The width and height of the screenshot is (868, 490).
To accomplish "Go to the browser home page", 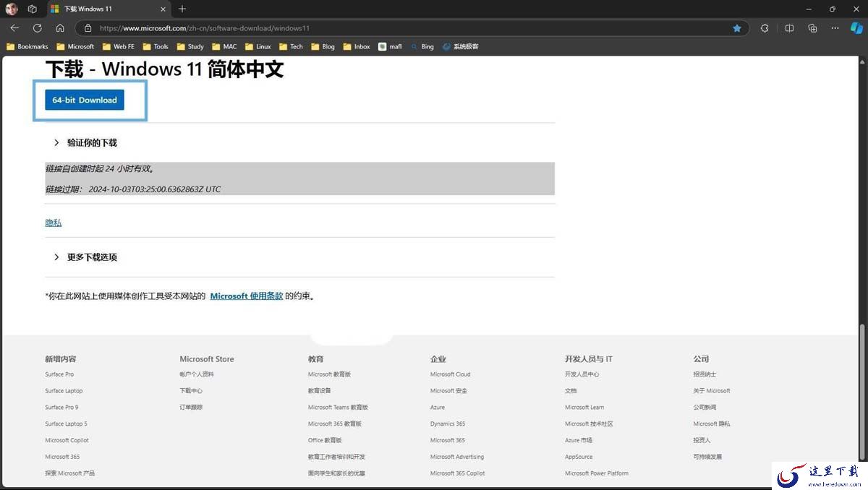I will [61, 28].
